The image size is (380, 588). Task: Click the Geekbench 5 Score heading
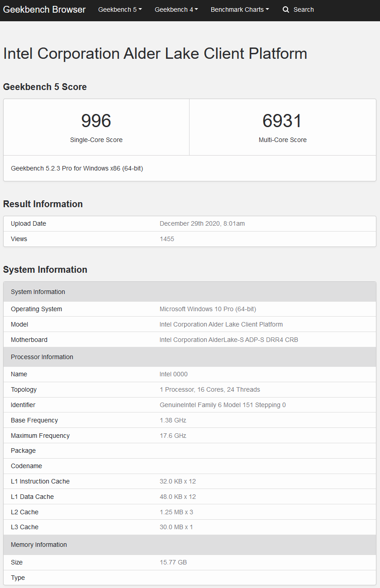click(45, 87)
